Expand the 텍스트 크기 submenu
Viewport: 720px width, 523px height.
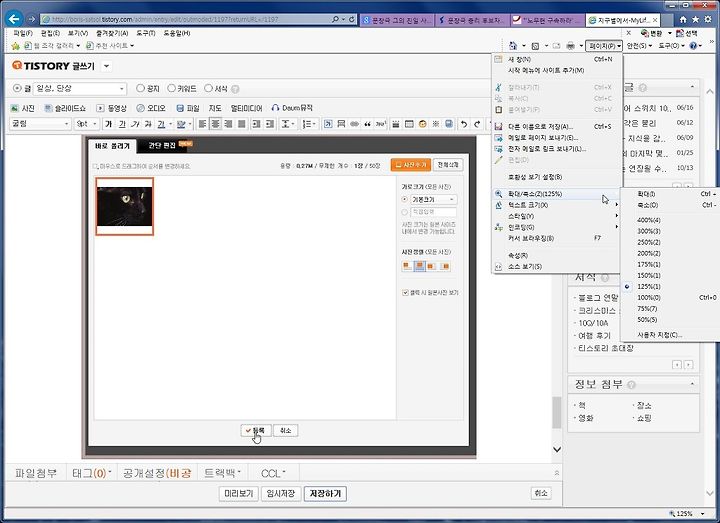(x=557, y=205)
